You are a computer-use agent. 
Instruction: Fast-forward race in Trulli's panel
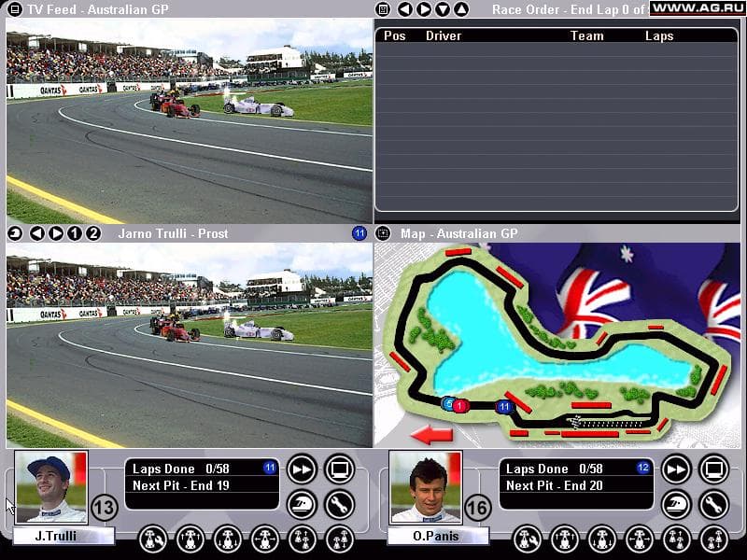[x=302, y=469]
